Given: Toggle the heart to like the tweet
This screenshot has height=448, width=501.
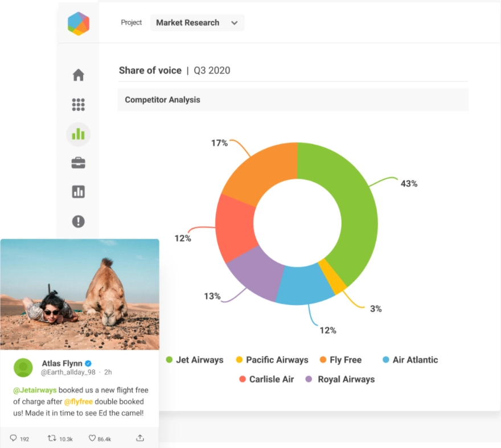Looking at the screenshot, I should click(x=92, y=438).
